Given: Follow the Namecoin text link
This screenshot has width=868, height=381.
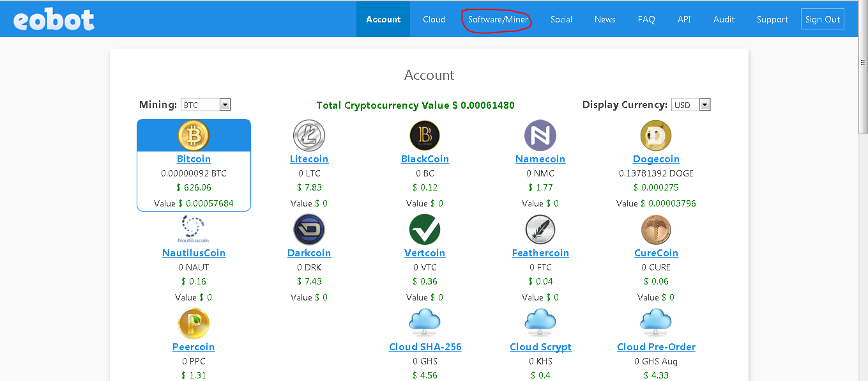Looking at the screenshot, I should tap(540, 159).
